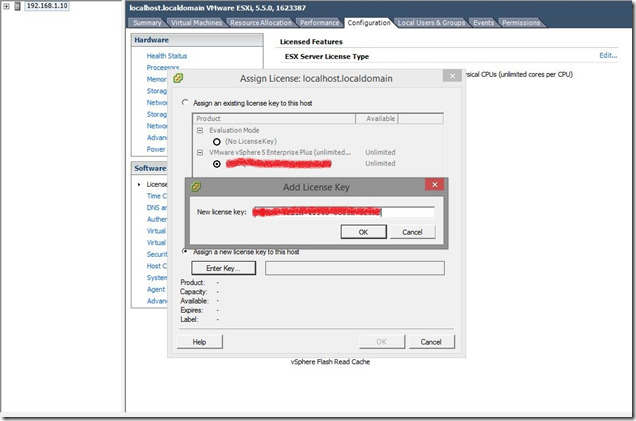The width and height of the screenshot is (636, 421).
Task: Select the redacted license key radio option
Action: pos(217,164)
